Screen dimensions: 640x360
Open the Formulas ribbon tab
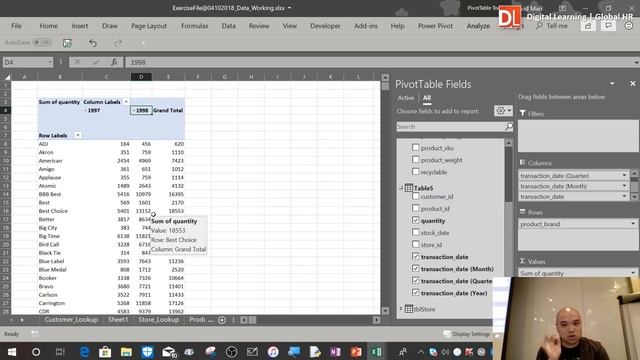(x=194, y=26)
